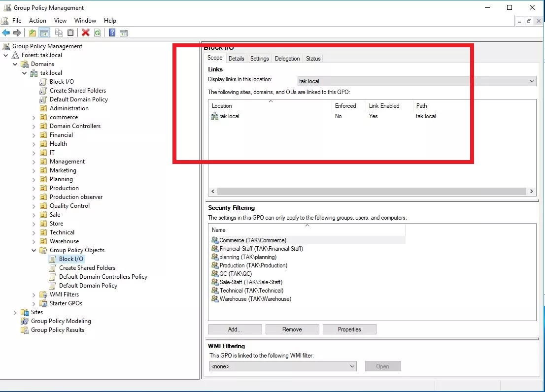545x392 pixels.
Task: Click the Production observer OU folder icon
Action: tap(43, 197)
